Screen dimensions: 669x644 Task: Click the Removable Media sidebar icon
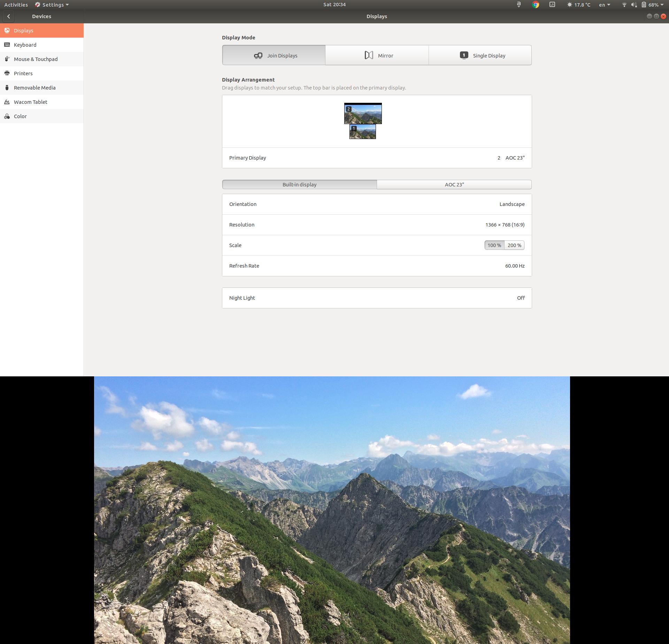8,87
